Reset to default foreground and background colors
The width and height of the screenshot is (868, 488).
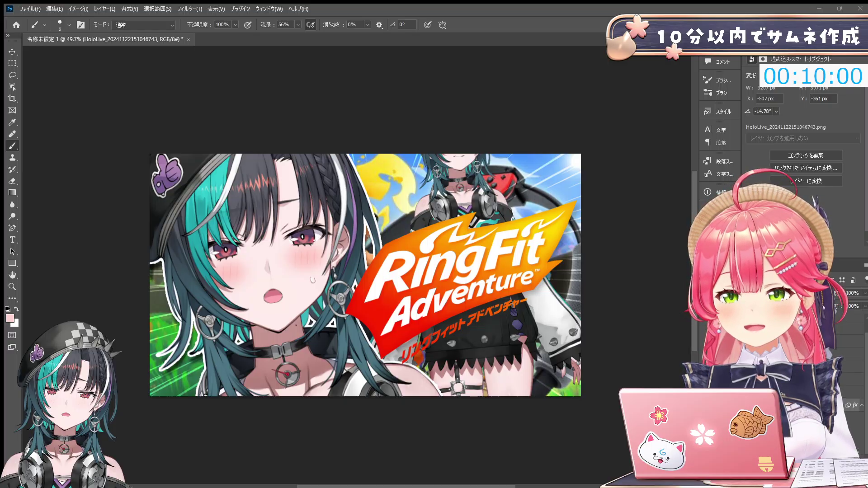[x=7, y=309]
